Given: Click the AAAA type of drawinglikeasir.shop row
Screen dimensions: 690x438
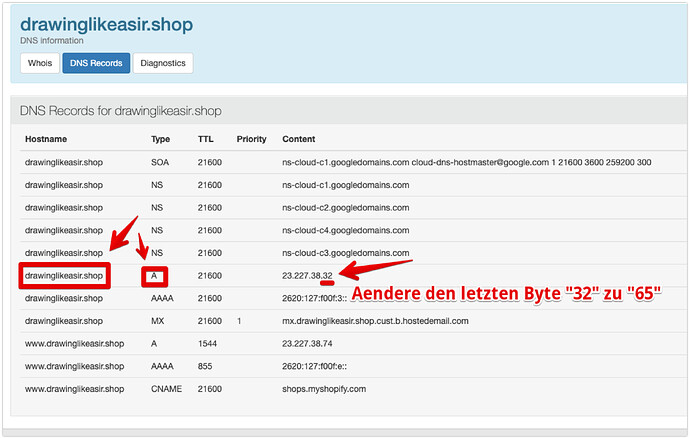Looking at the screenshot, I should click(x=162, y=298).
